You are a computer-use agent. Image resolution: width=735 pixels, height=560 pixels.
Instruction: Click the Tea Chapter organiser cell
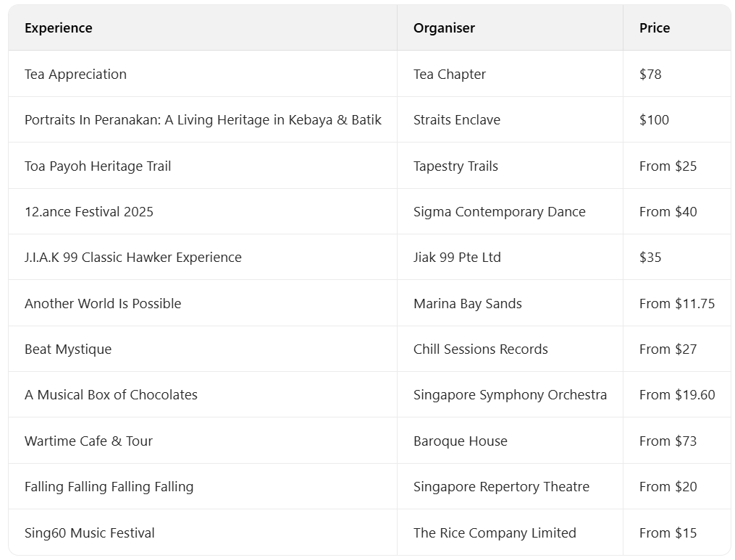[450, 74]
